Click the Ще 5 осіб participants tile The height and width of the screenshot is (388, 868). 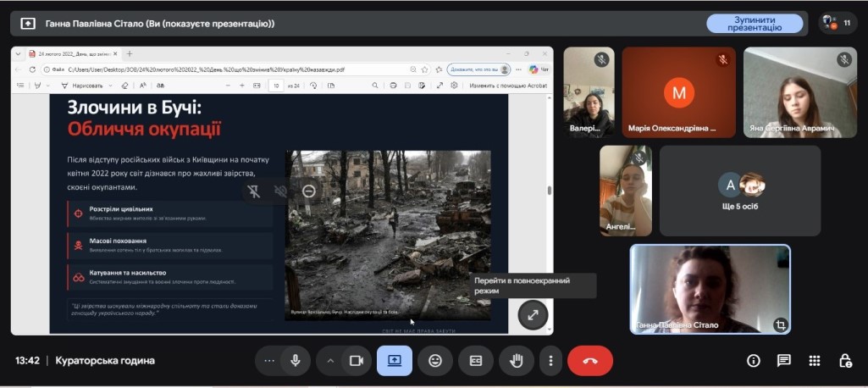pos(739,191)
